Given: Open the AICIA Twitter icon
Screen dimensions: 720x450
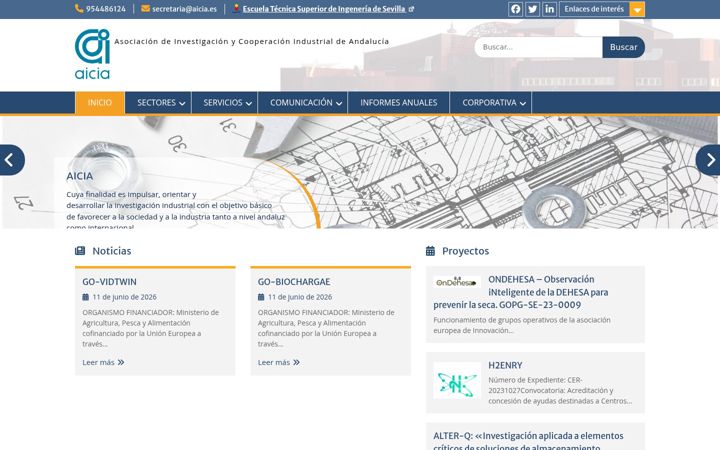Looking at the screenshot, I should pos(532,9).
